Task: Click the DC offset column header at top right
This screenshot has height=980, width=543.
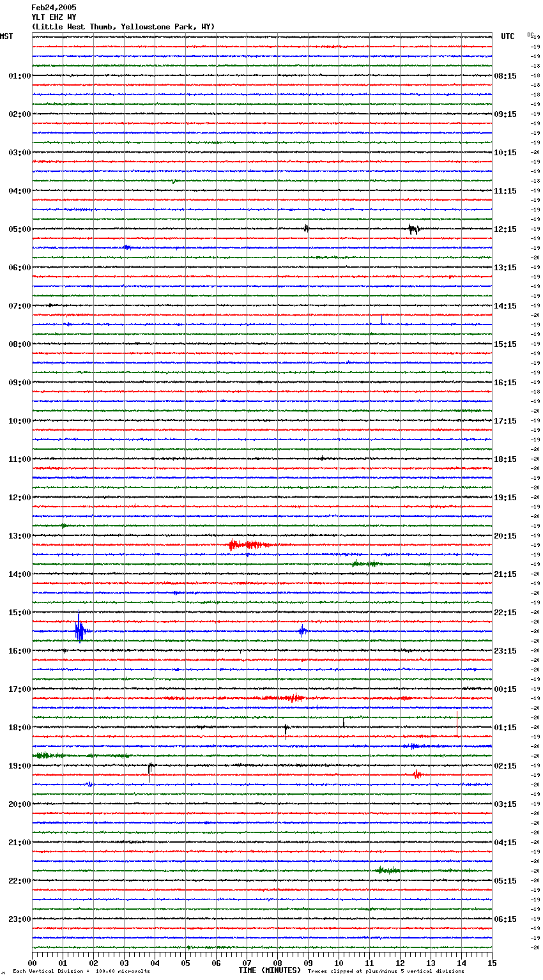Action: [530, 34]
